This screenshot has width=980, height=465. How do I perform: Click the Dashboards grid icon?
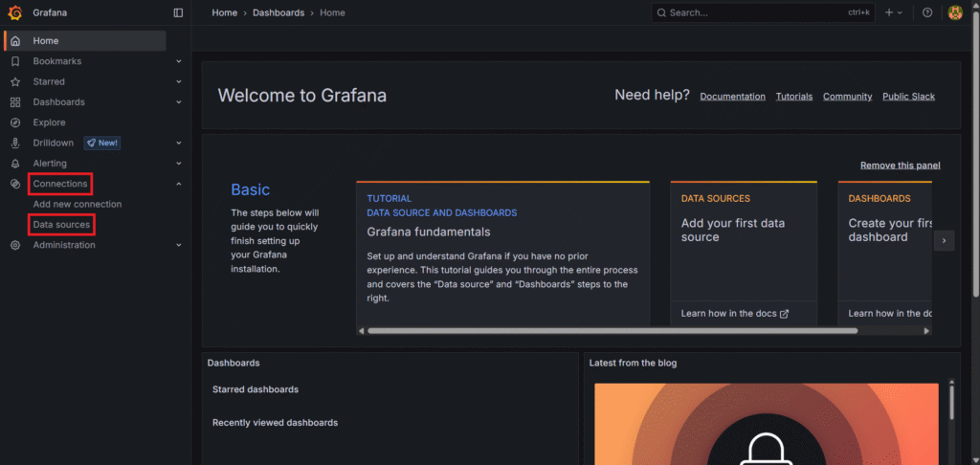[15, 101]
